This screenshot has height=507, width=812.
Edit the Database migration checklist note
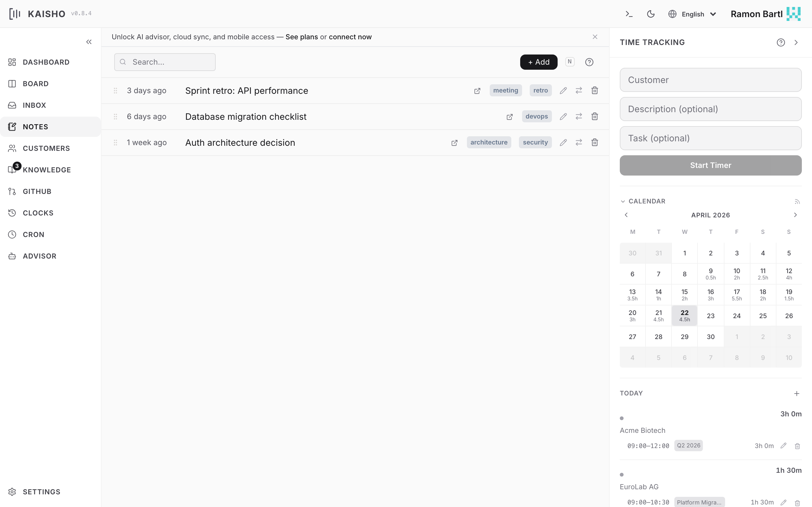point(563,116)
